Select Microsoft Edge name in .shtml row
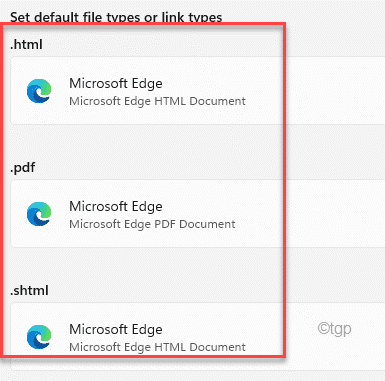The image size is (385, 381). click(x=116, y=329)
